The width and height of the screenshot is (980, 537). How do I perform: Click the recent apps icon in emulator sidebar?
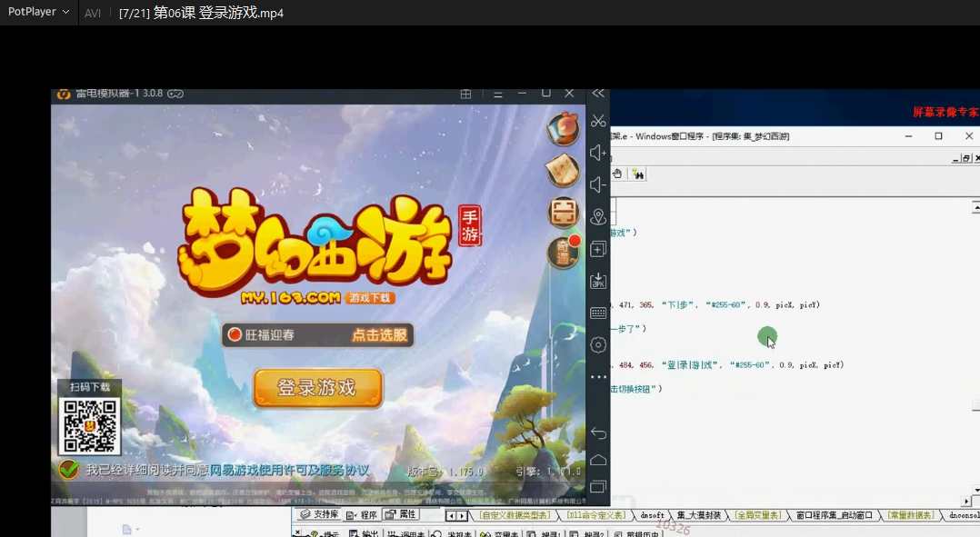[x=598, y=486]
